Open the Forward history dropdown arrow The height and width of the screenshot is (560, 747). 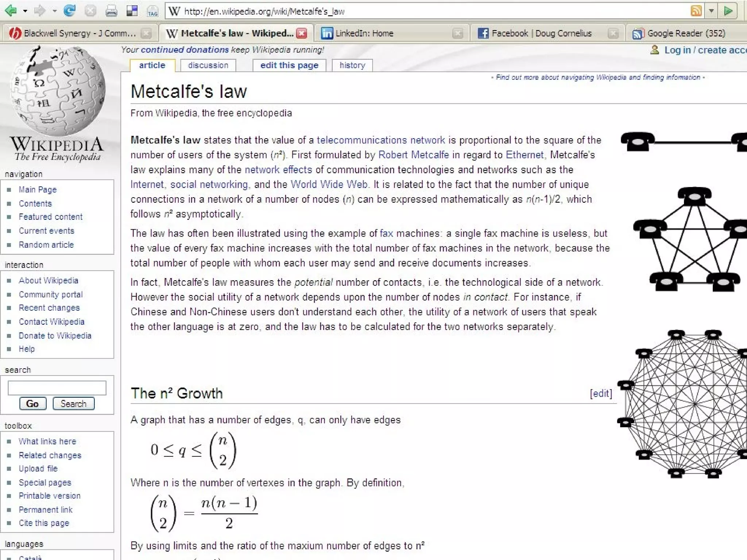[x=55, y=11]
